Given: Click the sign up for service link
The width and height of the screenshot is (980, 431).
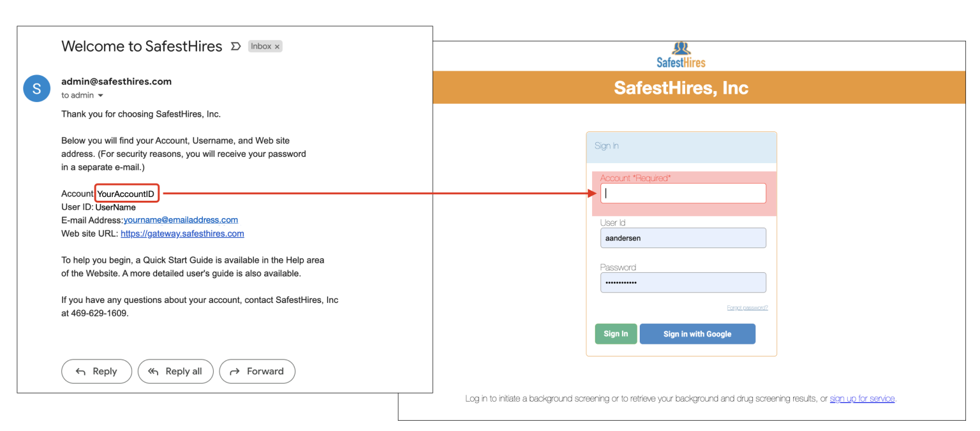Looking at the screenshot, I should pos(862,398).
